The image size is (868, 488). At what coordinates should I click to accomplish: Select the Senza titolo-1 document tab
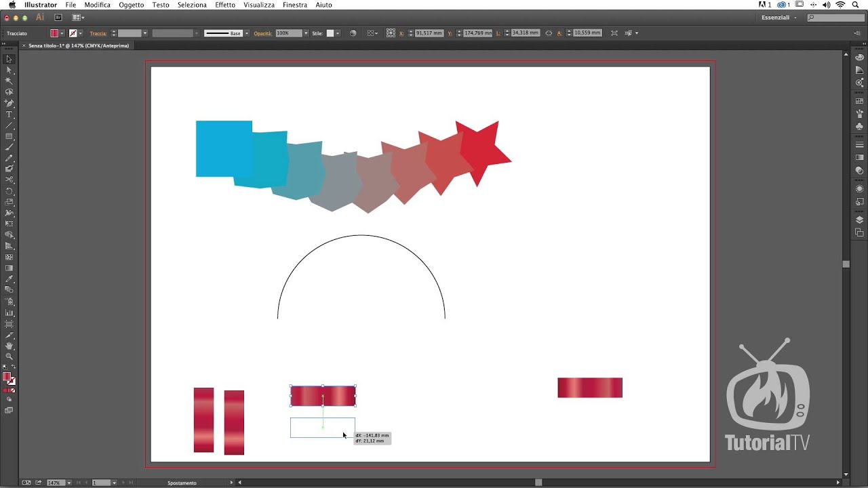point(78,45)
